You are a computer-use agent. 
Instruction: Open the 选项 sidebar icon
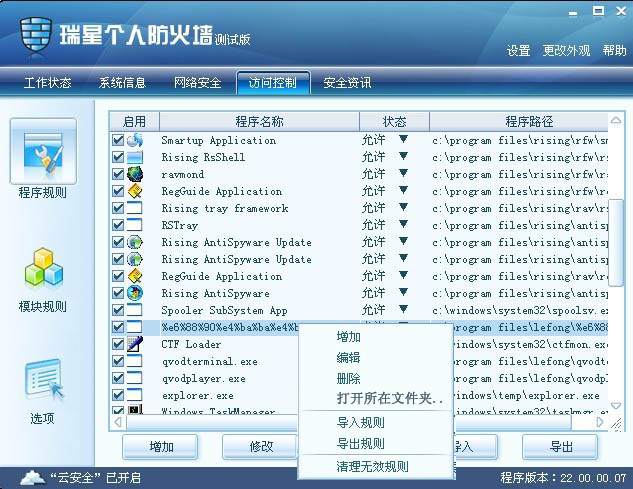click(x=44, y=379)
